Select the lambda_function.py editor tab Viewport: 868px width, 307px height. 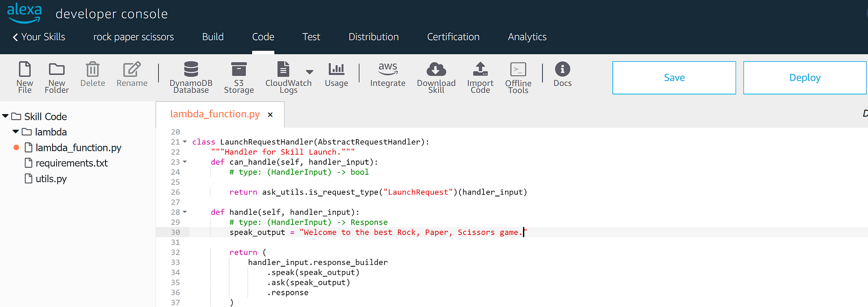(x=215, y=114)
